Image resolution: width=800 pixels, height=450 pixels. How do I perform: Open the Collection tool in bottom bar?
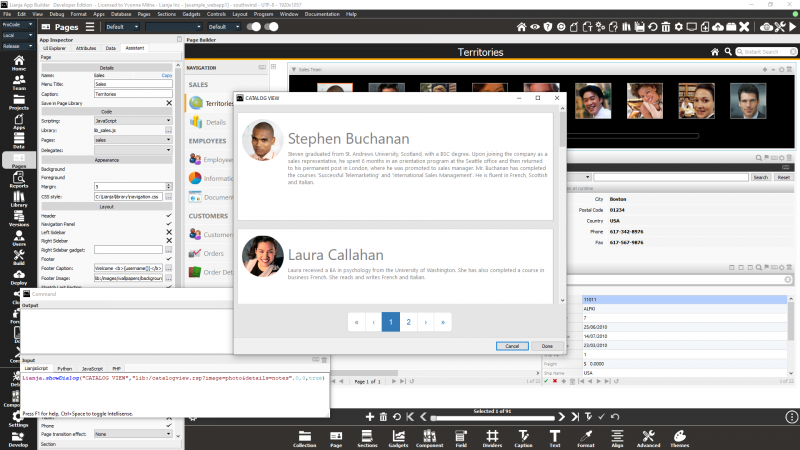pos(305,438)
